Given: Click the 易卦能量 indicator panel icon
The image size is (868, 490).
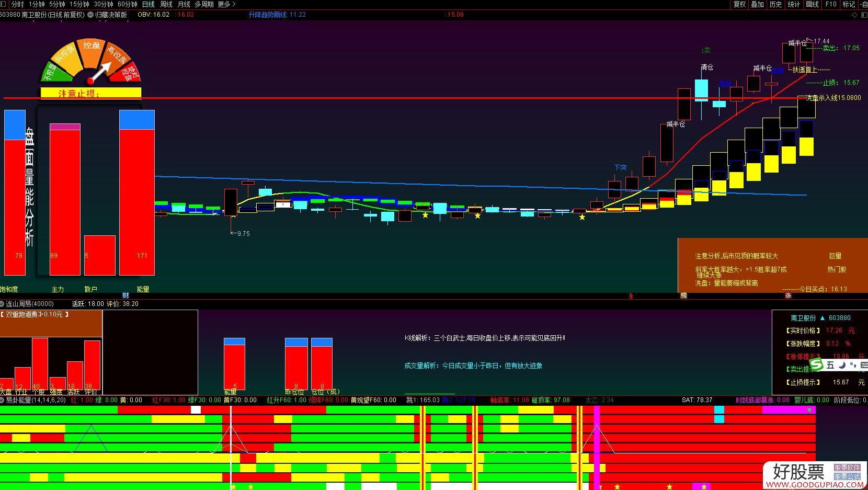Looking at the screenshot, I should [3, 400].
